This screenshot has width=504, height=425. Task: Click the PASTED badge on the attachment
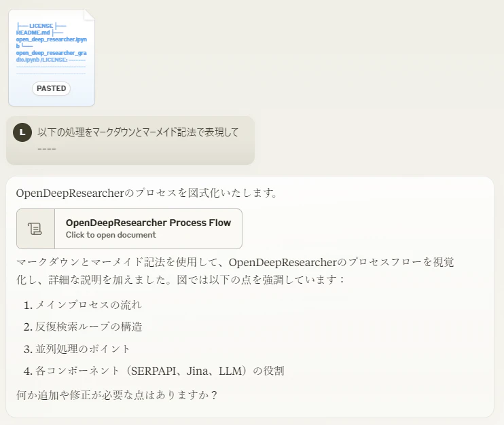52,88
